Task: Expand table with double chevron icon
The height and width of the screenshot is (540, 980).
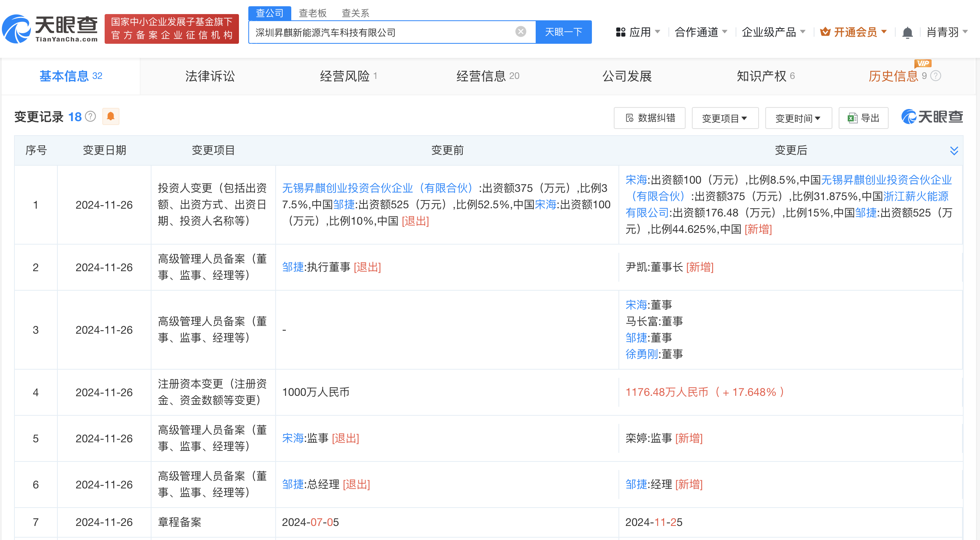Action: coord(954,150)
